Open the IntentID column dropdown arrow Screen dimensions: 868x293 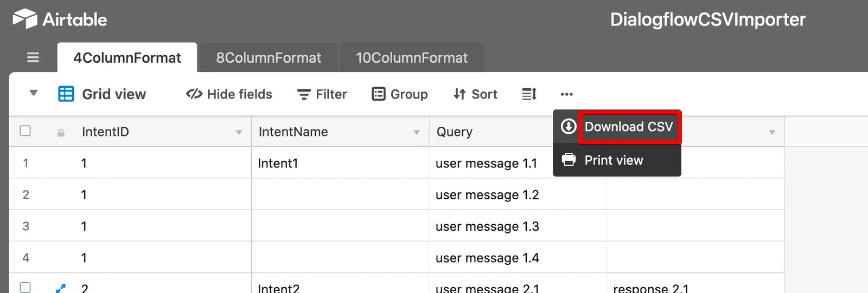[x=239, y=133]
